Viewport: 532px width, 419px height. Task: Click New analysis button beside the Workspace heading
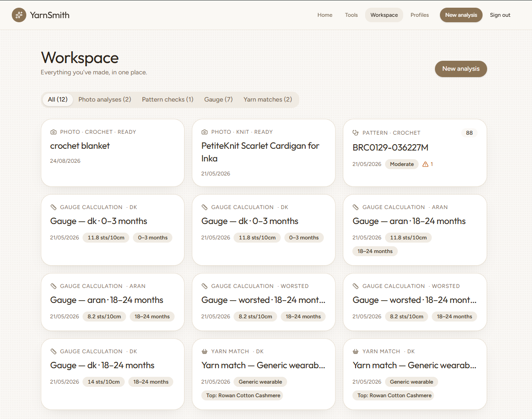click(461, 69)
